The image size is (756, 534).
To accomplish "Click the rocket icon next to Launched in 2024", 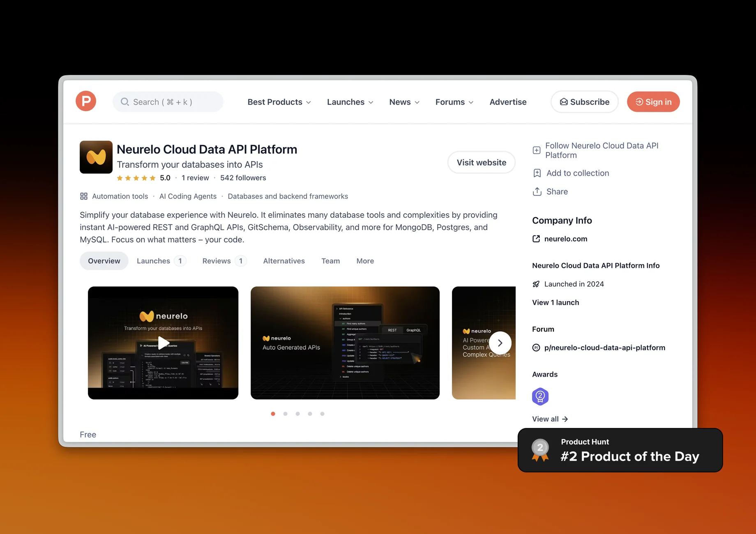I will [536, 284].
